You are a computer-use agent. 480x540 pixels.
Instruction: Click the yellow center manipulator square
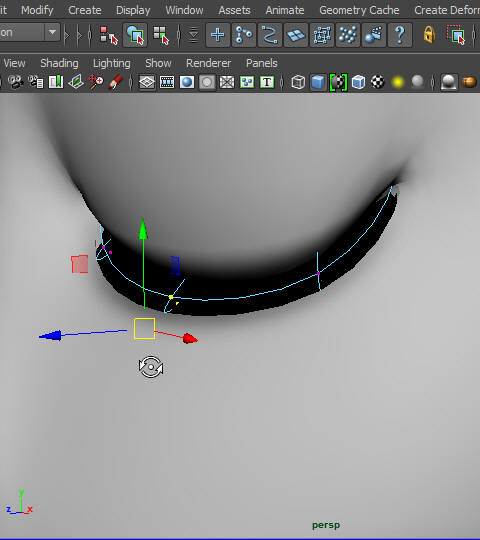pyautogui.click(x=144, y=329)
